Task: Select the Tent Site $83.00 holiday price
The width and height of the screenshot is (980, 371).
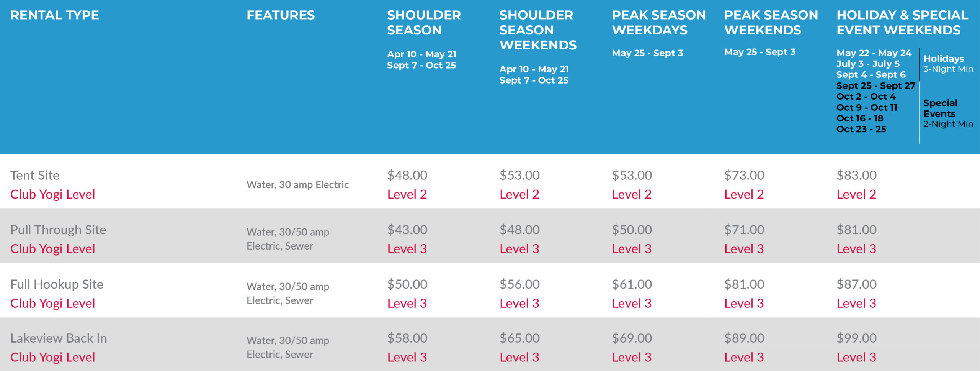Action: point(856,175)
